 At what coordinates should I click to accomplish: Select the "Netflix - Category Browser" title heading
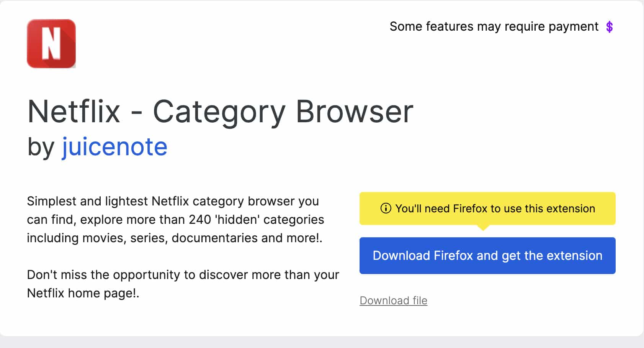[x=220, y=112]
